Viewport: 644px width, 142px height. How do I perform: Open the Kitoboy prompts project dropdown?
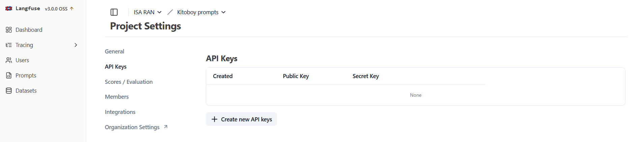point(201,12)
